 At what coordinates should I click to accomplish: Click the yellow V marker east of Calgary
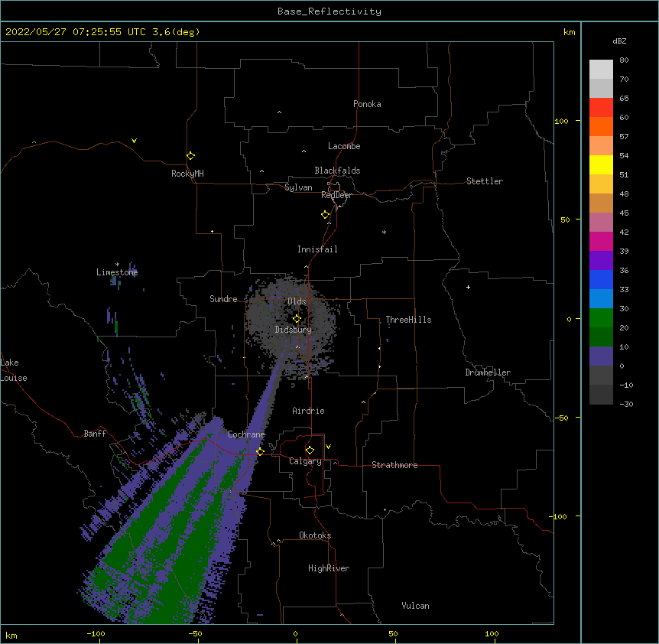[x=328, y=447]
